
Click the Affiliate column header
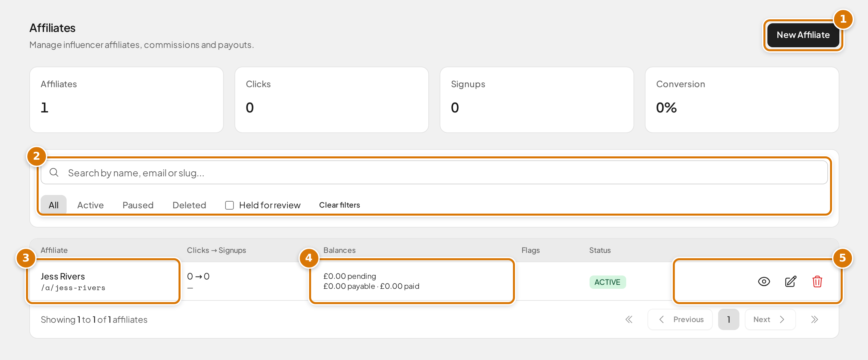pyautogui.click(x=54, y=250)
